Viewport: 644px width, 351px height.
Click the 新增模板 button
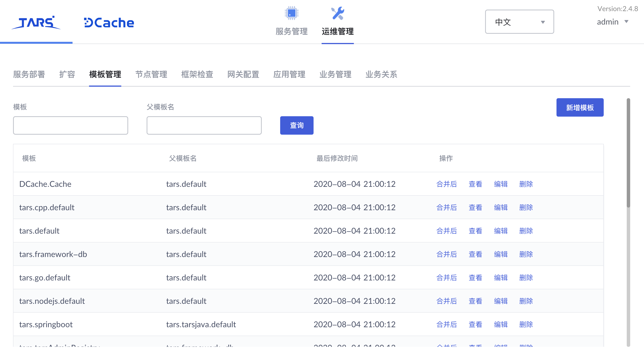[x=580, y=107]
